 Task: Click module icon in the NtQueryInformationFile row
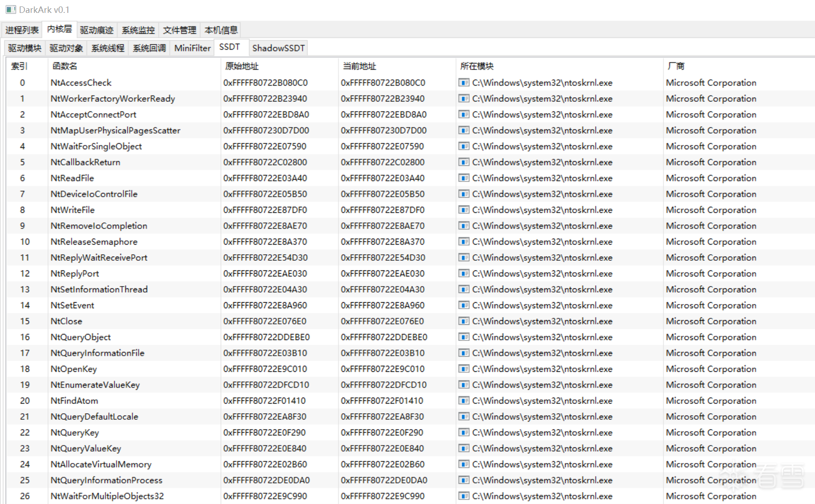(464, 353)
